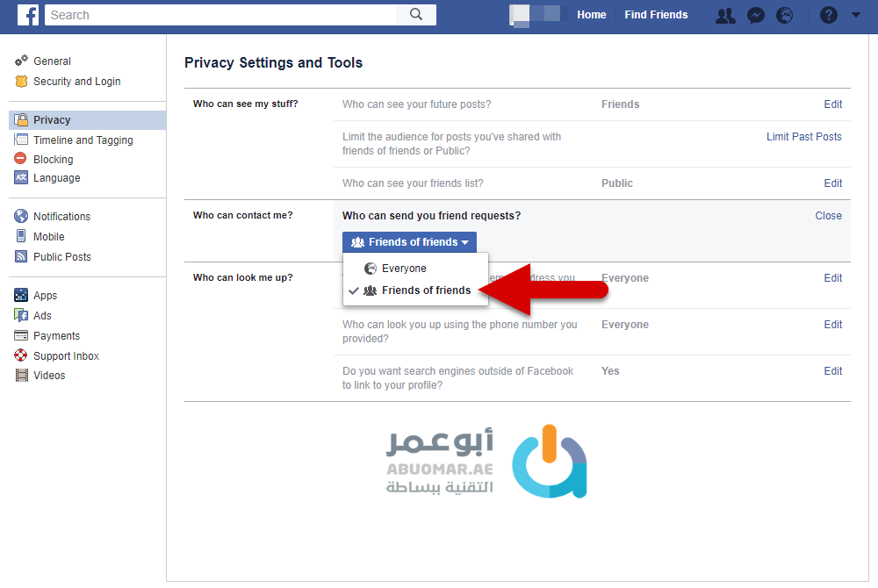This screenshot has width=878, height=588.
Task: Toggle the Friends of friends dropdown button
Action: tap(409, 242)
